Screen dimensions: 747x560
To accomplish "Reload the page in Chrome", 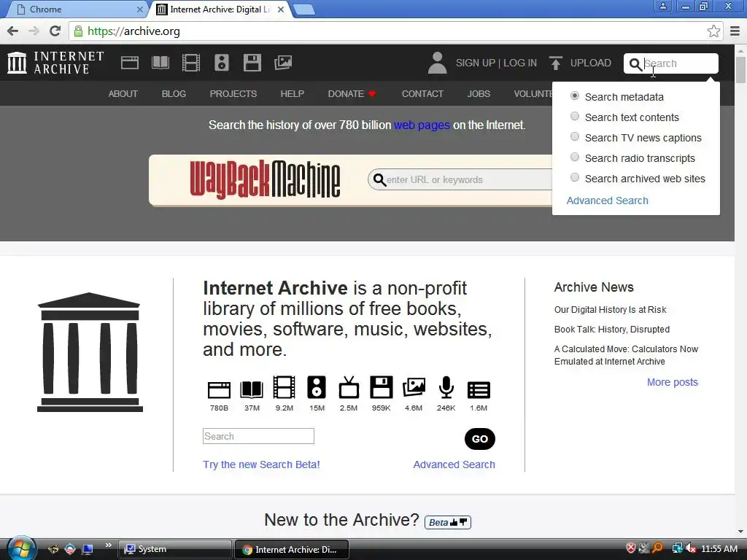I will click(55, 31).
